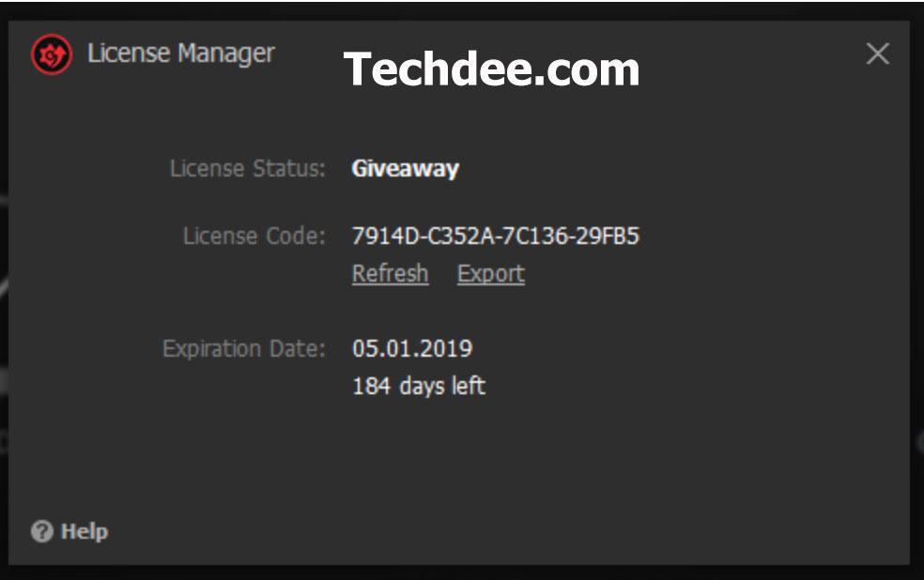Click the Export link under license code
The width and height of the screenshot is (924, 580).
tap(490, 274)
